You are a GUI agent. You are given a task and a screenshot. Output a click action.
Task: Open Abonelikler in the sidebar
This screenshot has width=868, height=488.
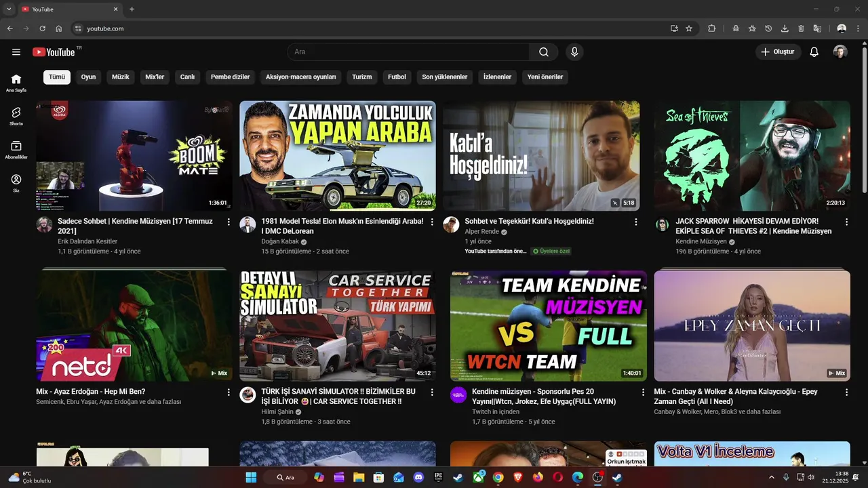[x=16, y=150]
